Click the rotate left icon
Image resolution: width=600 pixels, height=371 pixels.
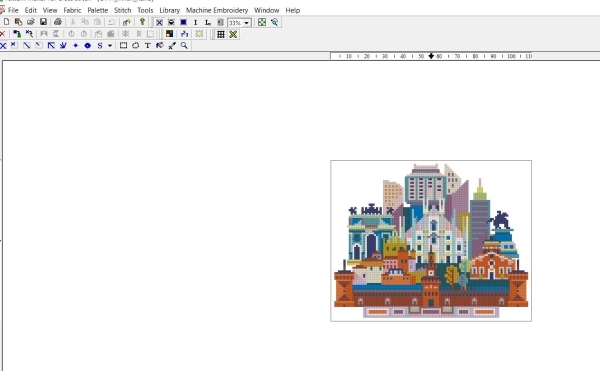tap(71, 34)
